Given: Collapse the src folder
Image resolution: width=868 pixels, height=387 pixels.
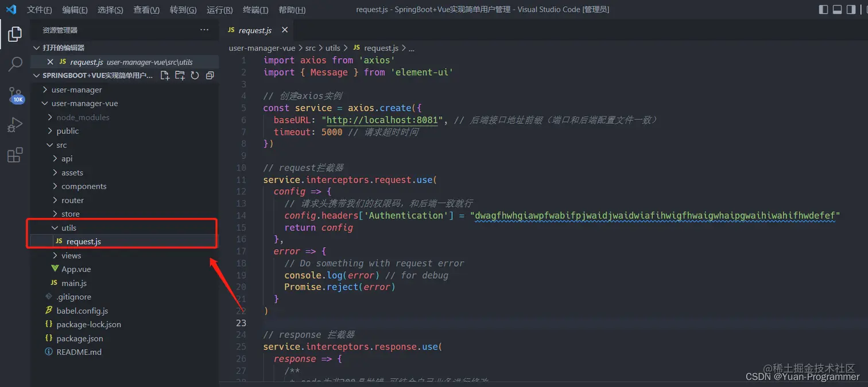Looking at the screenshot, I should 125,144.
